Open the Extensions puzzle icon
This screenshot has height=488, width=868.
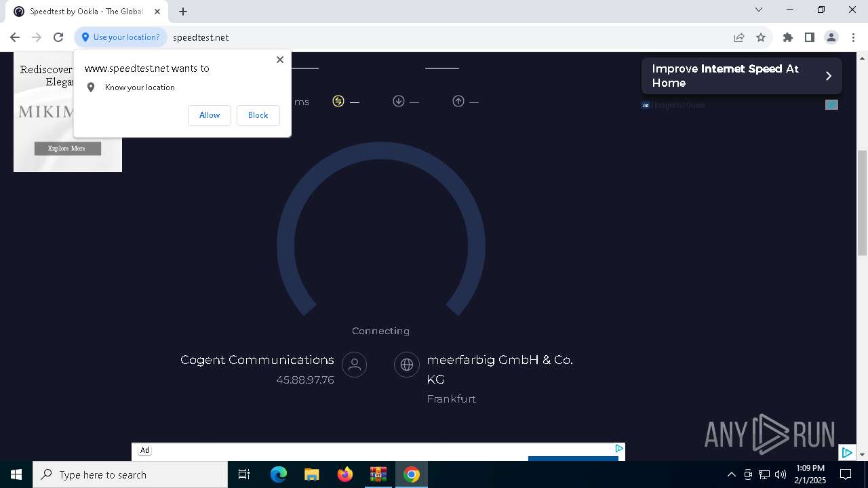[788, 37]
